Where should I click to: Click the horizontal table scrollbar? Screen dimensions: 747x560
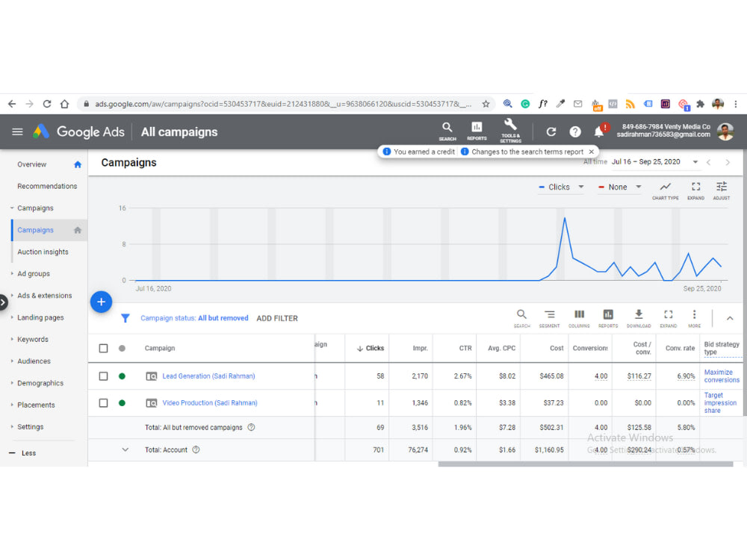click(586, 464)
